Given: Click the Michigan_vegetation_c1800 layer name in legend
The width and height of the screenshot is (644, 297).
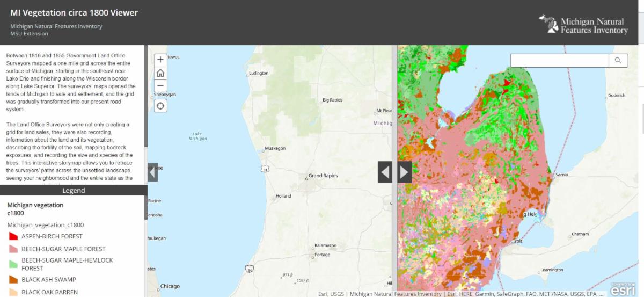Looking at the screenshot, I should click(46, 225).
